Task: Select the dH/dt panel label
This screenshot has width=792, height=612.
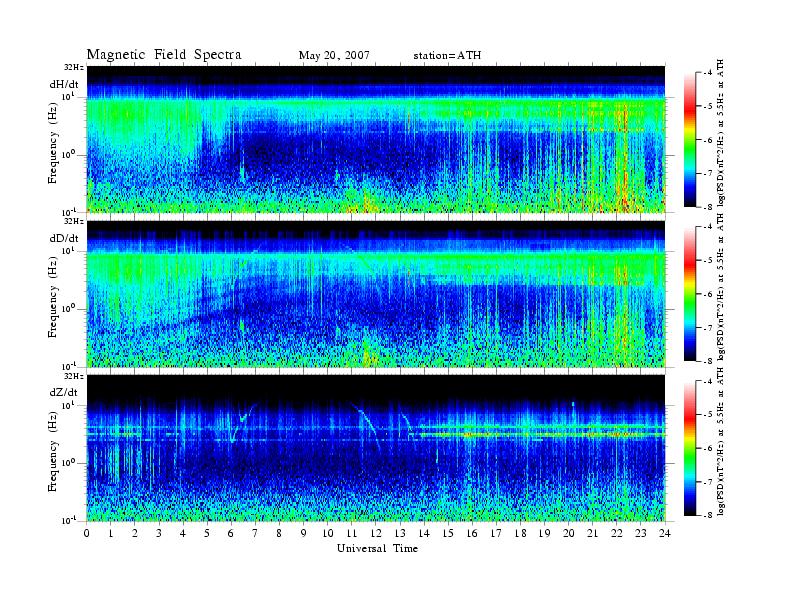Action: (x=64, y=85)
